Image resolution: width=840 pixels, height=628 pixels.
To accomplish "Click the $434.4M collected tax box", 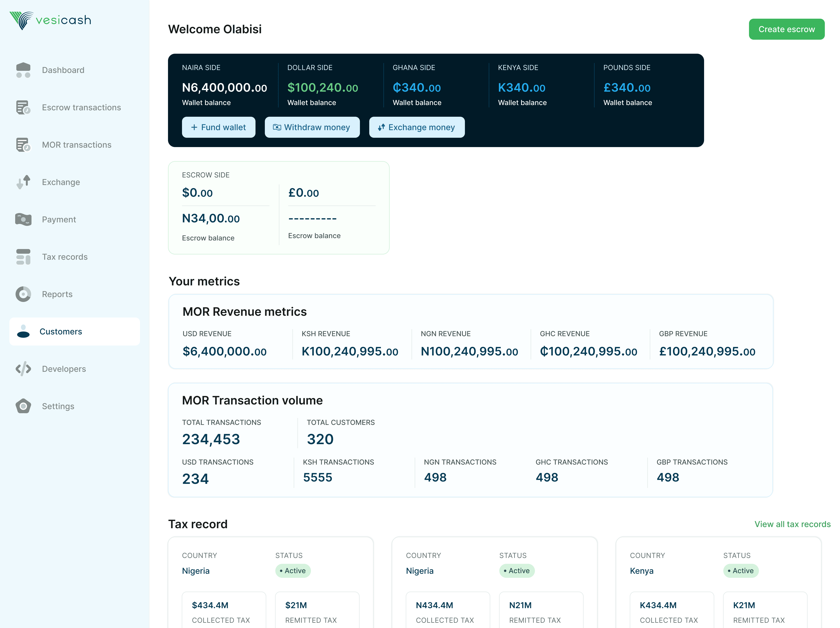I will pos(224,610).
